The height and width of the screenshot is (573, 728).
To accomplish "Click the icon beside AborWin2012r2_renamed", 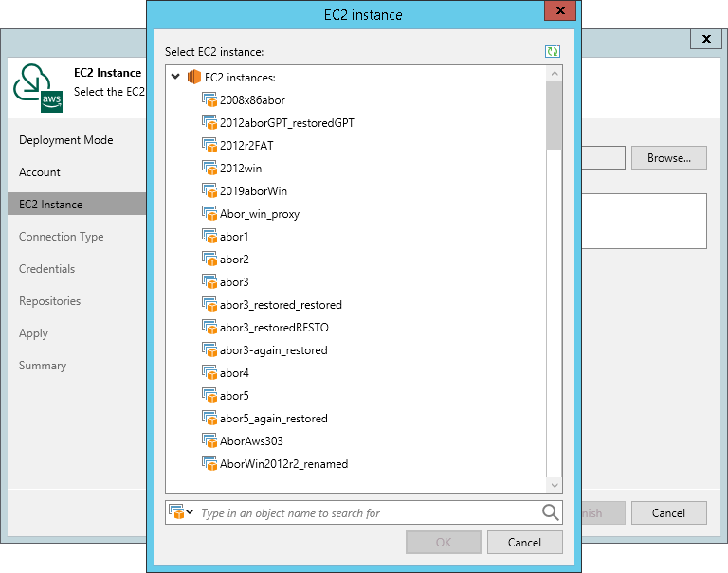I will (x=209, y=463).
